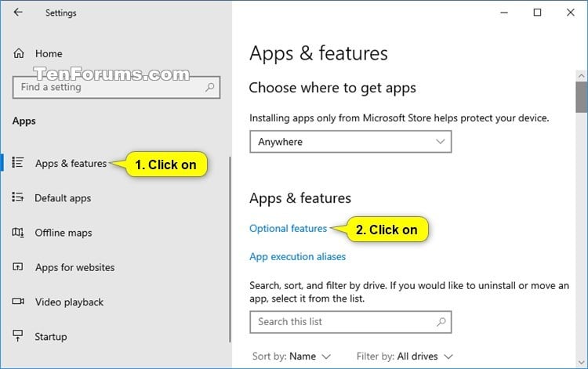
Task: Minimize the Settings window
Action: 504,13
